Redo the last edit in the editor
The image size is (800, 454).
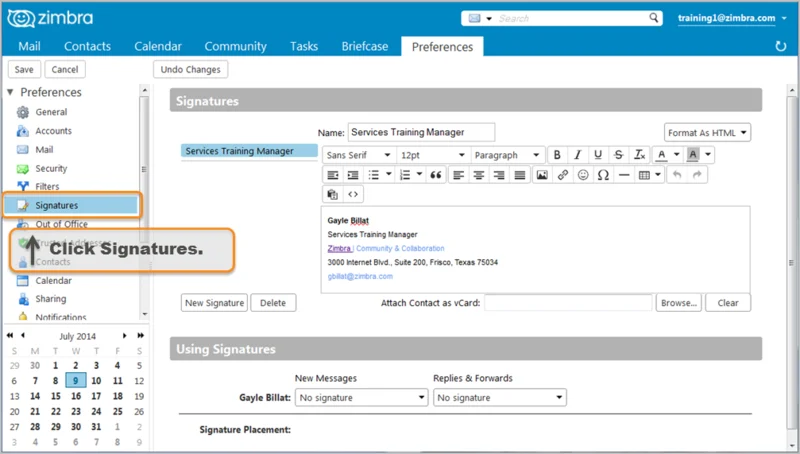tap(697, 175)
